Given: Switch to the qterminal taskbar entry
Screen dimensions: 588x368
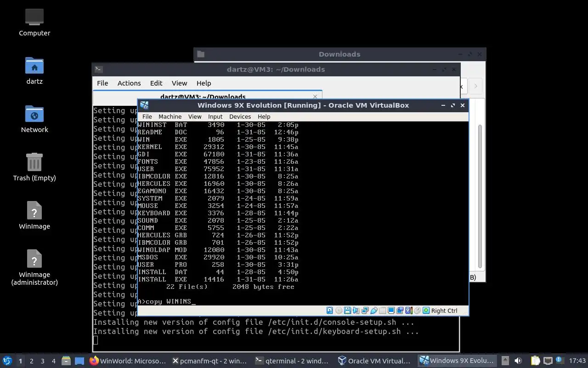Looking at the screenshot, I should pos(293,361).
